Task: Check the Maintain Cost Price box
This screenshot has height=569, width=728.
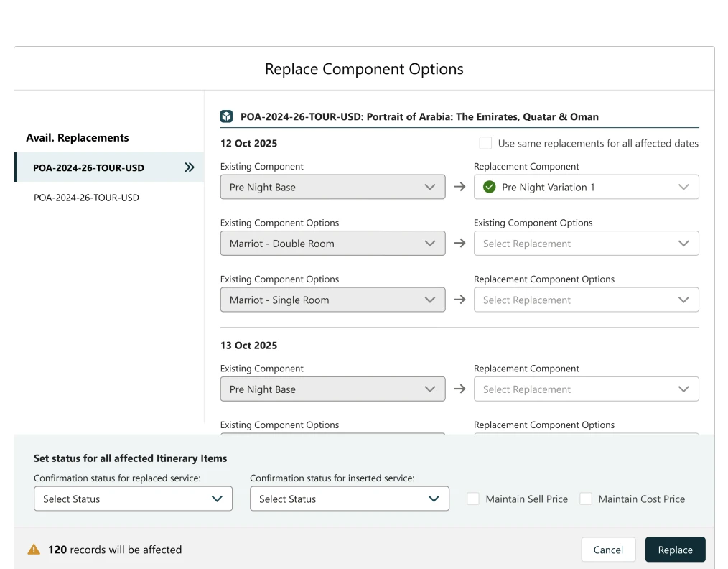Action: pos(586,499)
